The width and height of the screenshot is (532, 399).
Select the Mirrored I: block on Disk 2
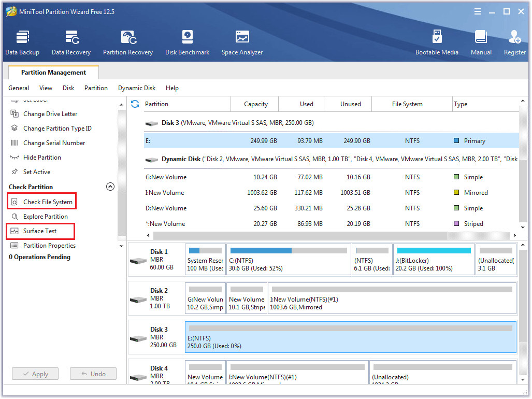tap(392, 298)
